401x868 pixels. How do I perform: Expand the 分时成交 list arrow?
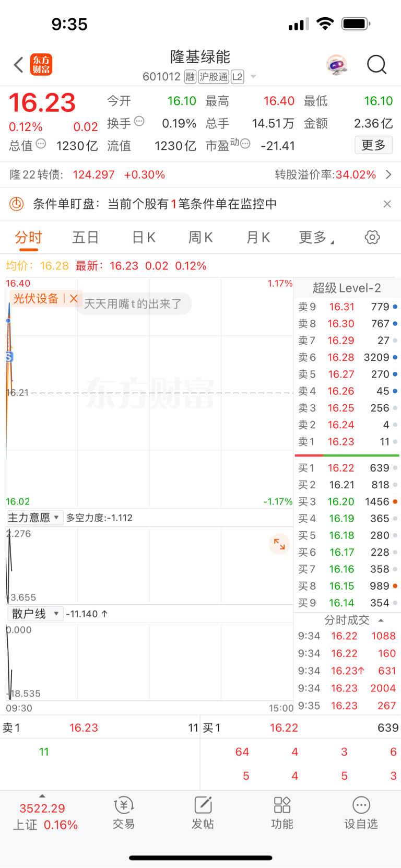381,620
